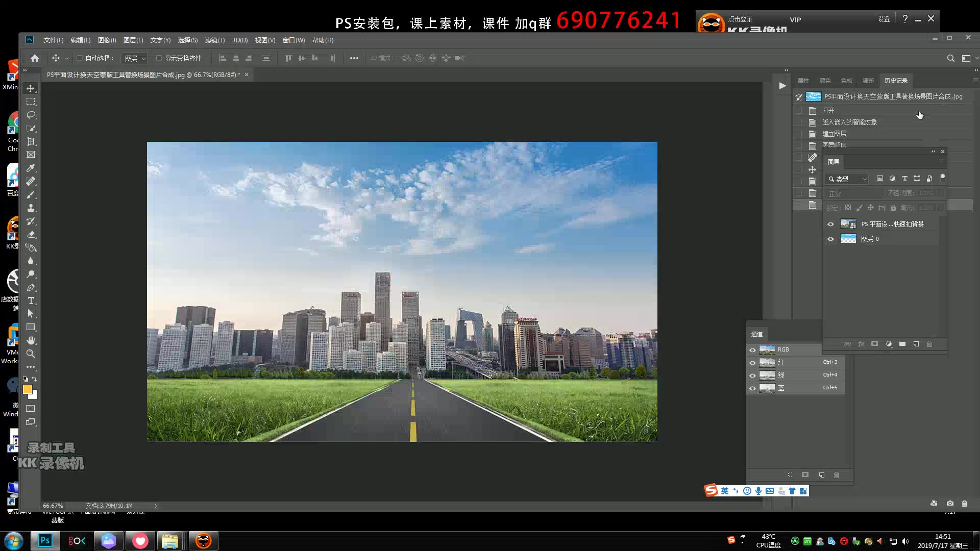Hide the 图层 0 layer
The height and width of the screenshot is (551, 980).
[830, 239]
